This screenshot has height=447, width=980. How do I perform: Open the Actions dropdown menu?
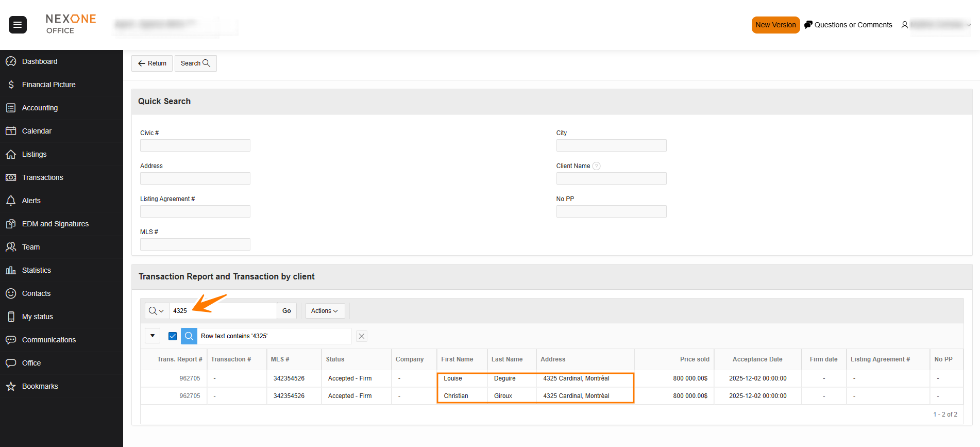(x=325, y=311)
